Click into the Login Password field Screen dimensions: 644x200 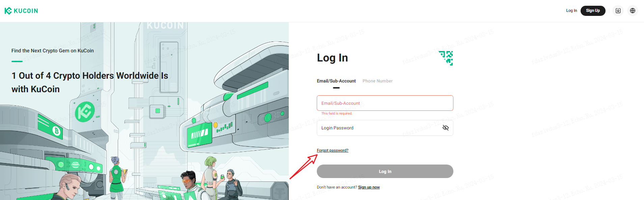click(x=385, y=128)
